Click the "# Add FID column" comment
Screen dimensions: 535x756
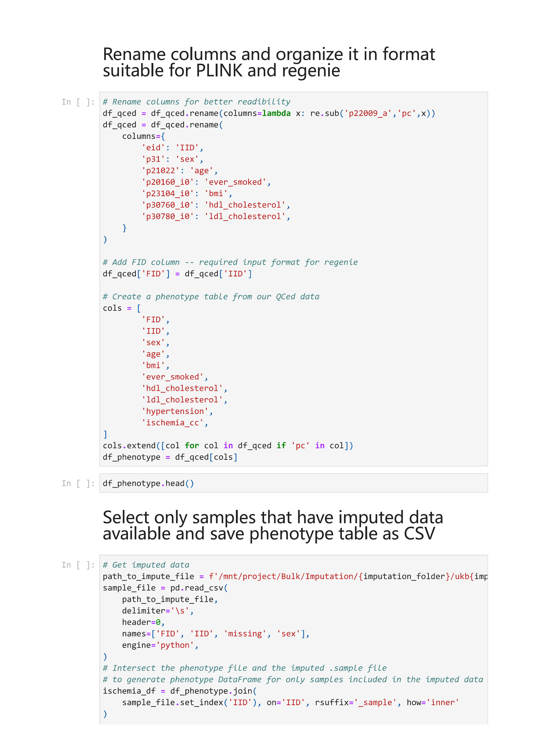[230, 262]
